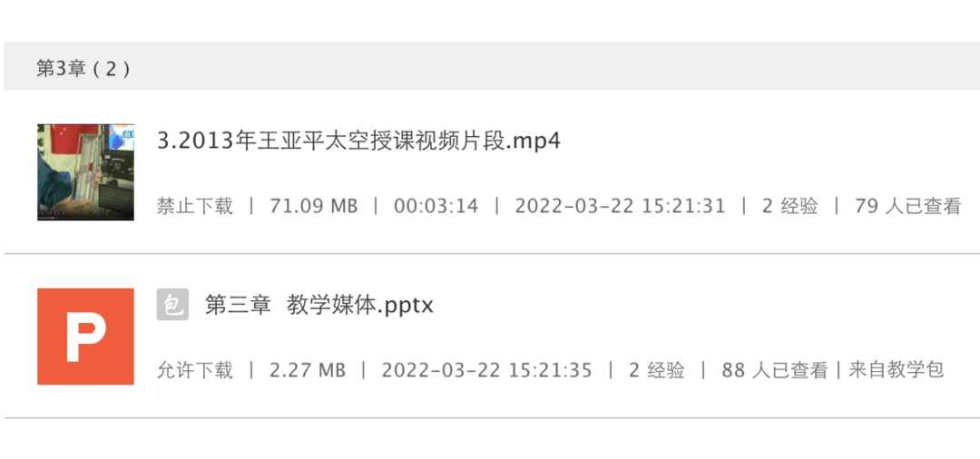Click the orange PowerPoint file icon
Image resolution: width=980 pixels, height=459 pixels.
pos(85,337)
